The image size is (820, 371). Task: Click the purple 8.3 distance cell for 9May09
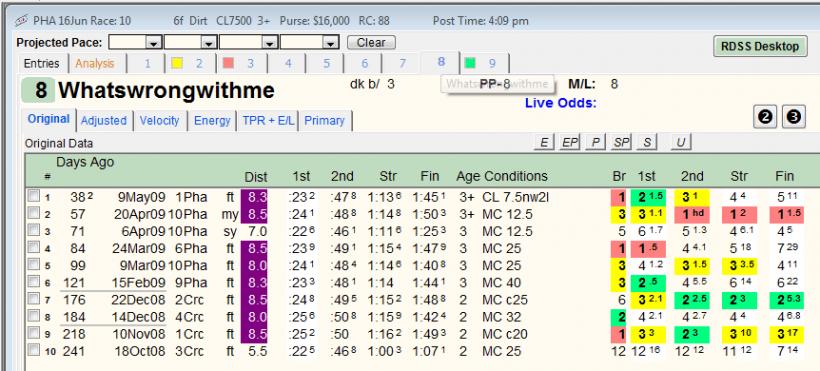[x=254, y=197]
